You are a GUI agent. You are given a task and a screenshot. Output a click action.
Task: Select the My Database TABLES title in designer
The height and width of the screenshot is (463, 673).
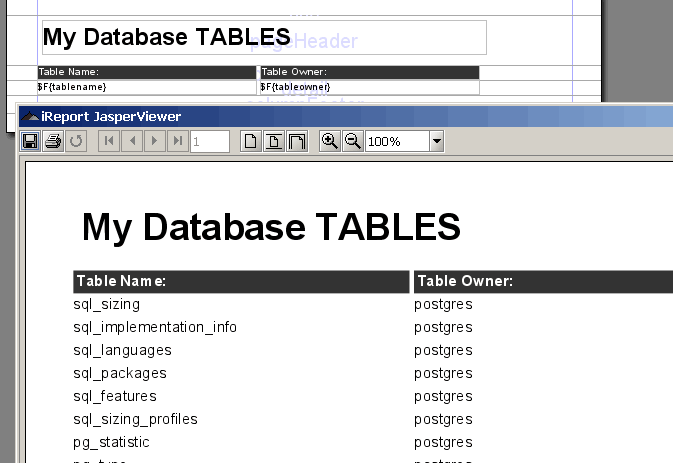coord(264,37)
